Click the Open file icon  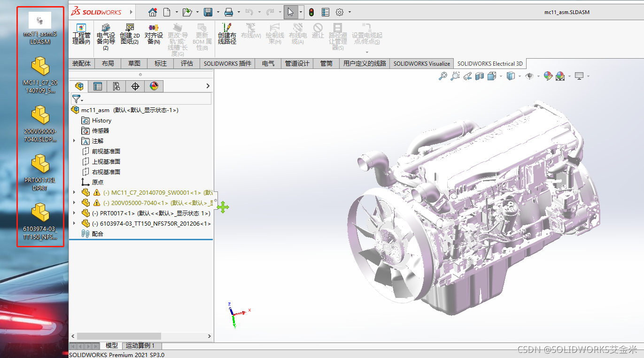[187, 12]
